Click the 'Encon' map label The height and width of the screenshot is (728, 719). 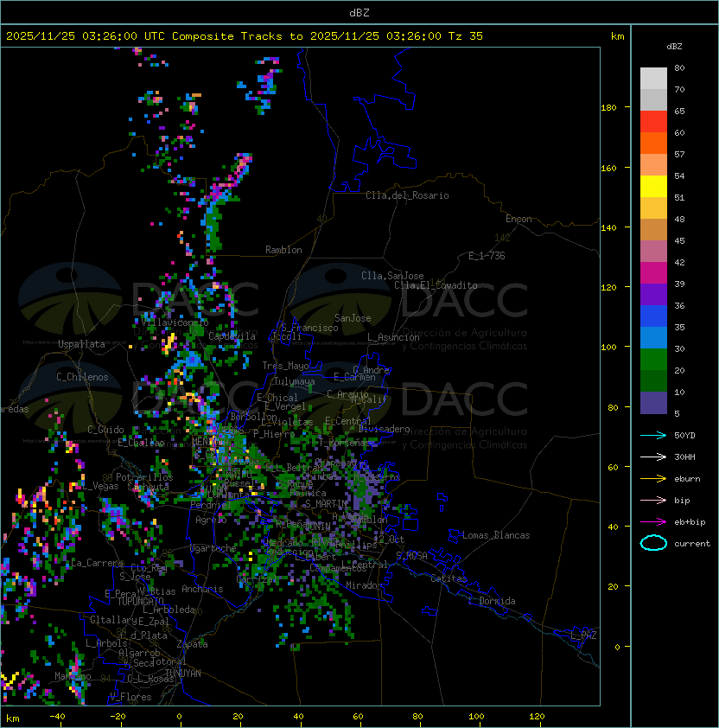coord(519,219)
